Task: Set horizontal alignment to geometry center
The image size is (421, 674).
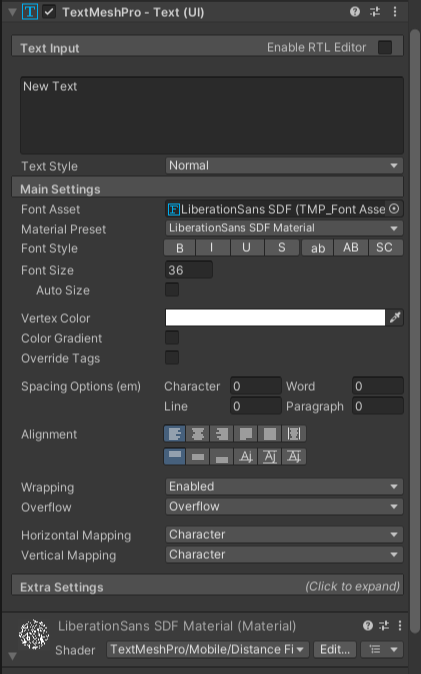Action: tap(294, 434)
